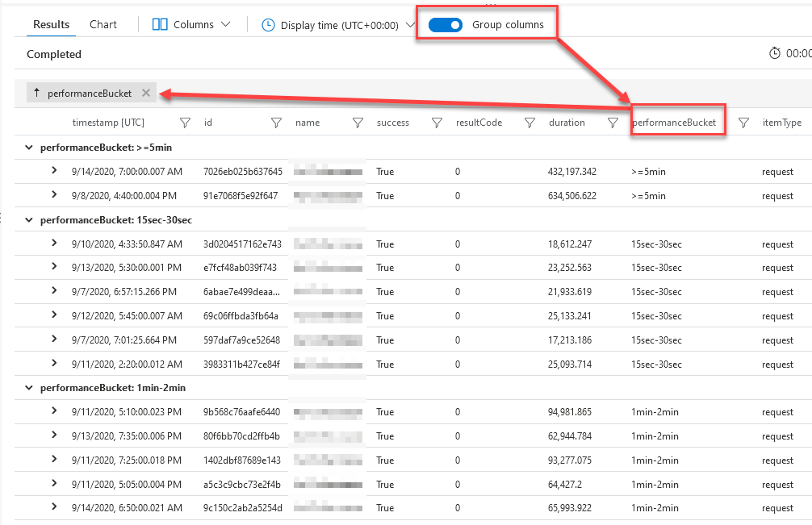This screenshot has height=525, width=812.
Task: Sort by the itemType column header
Action: pos(781,123)
